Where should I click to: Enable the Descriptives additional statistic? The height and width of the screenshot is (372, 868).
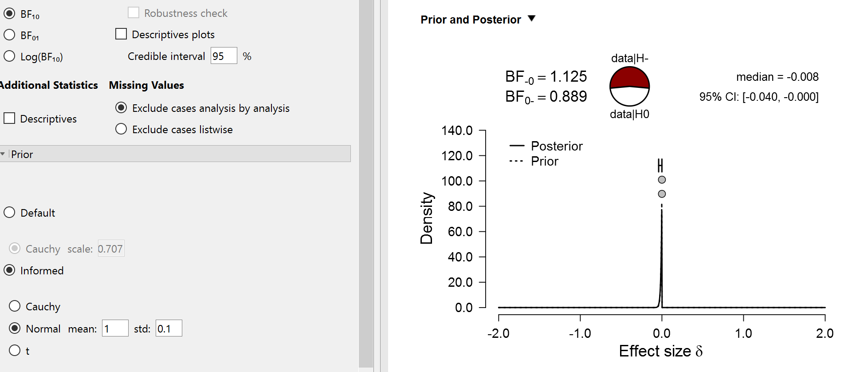click(9, 118)
